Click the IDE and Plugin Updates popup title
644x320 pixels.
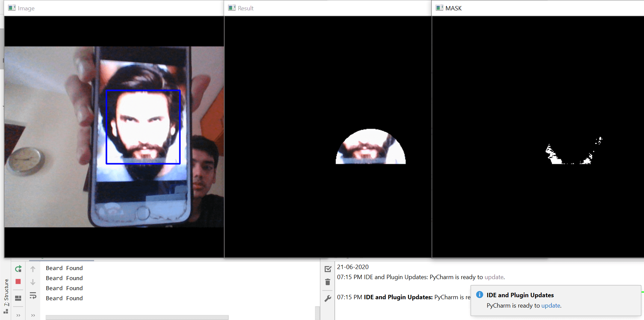[520, 295]
